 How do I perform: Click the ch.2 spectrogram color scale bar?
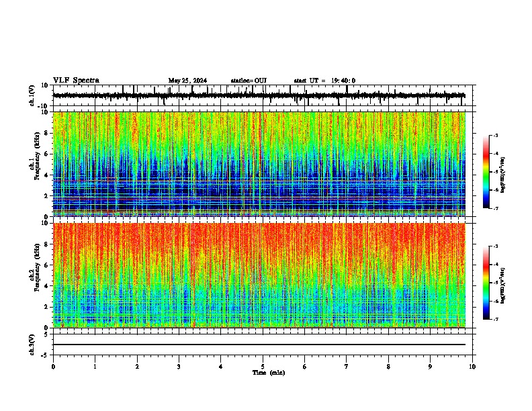[486, 283]
